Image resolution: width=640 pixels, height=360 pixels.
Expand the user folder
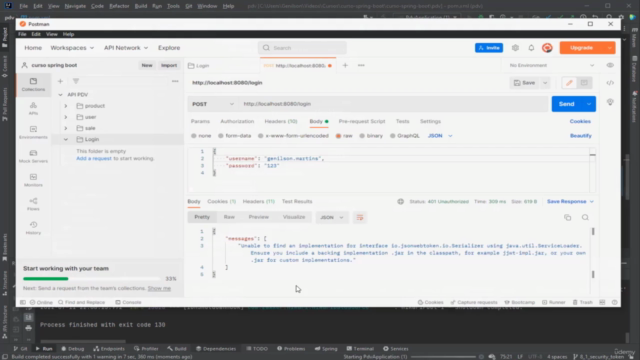pyautogui.click(x=66, y=117)
